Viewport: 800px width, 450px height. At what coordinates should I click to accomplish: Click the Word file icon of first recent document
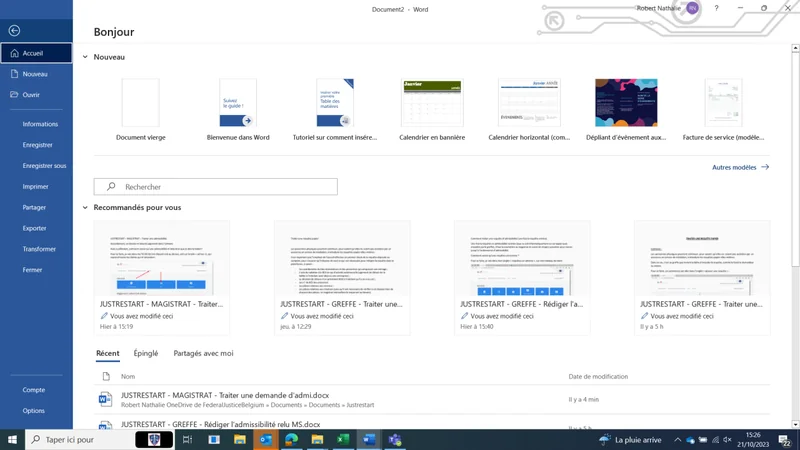click(105, 399)
